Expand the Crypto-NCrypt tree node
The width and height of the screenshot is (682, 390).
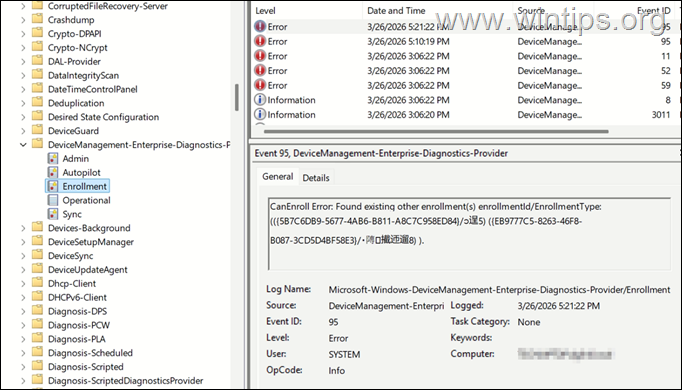(23, 48)
